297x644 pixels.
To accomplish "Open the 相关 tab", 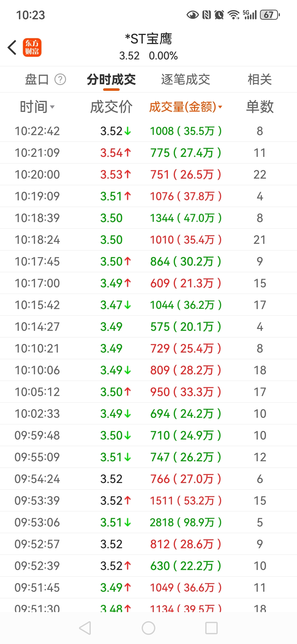I will [x=260, y=80].
